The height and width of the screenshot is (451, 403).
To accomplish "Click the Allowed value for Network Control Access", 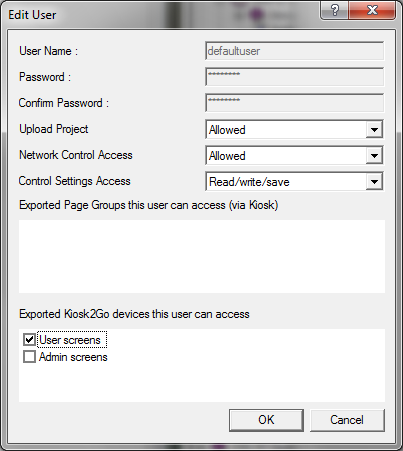I will pyautogui.click(x=285, y=155).
